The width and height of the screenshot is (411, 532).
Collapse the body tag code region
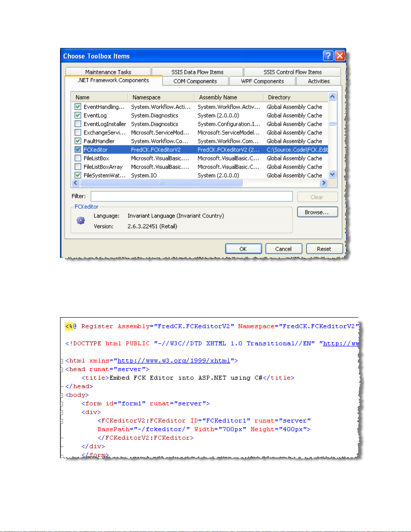pyautogui.click(x=62, y=395)
